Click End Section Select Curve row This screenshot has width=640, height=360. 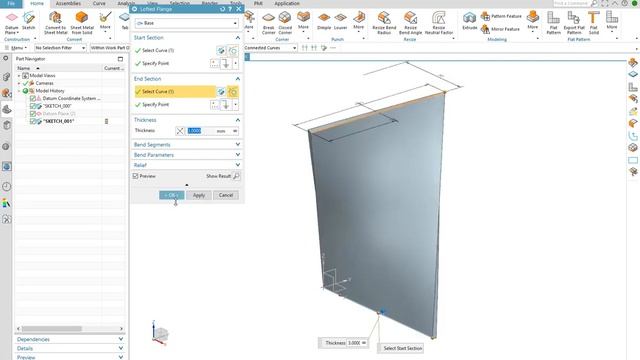[175, 92]
